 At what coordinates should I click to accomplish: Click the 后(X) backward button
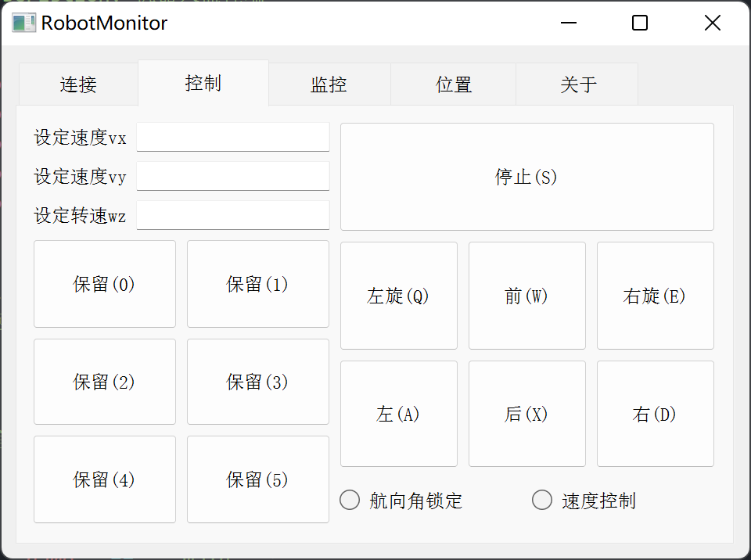click(526, 414)
